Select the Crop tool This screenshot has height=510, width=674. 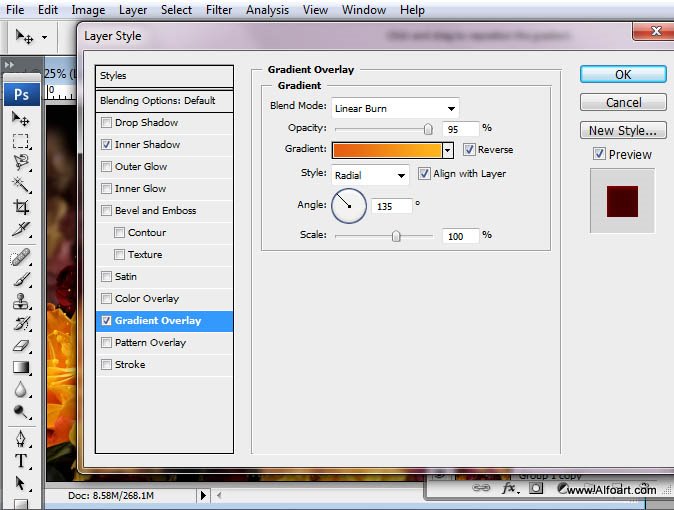click(x=20, y=207)
